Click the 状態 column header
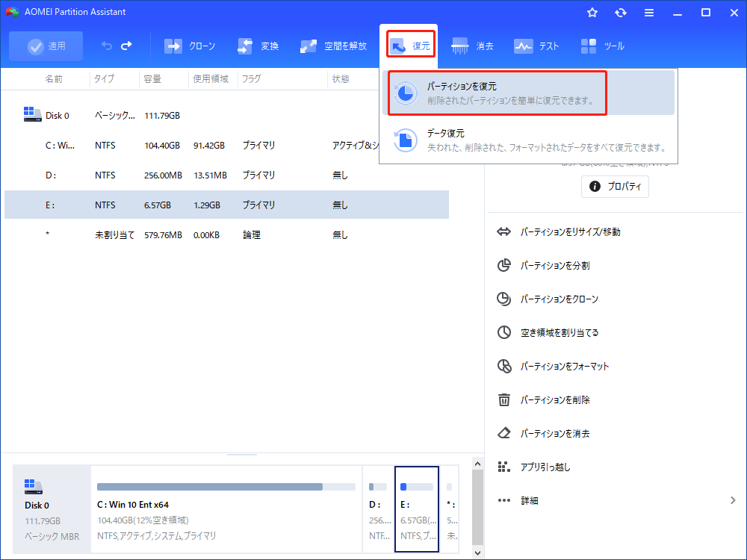The width and height of the screenshot is (747, 560). click(341, 79)
